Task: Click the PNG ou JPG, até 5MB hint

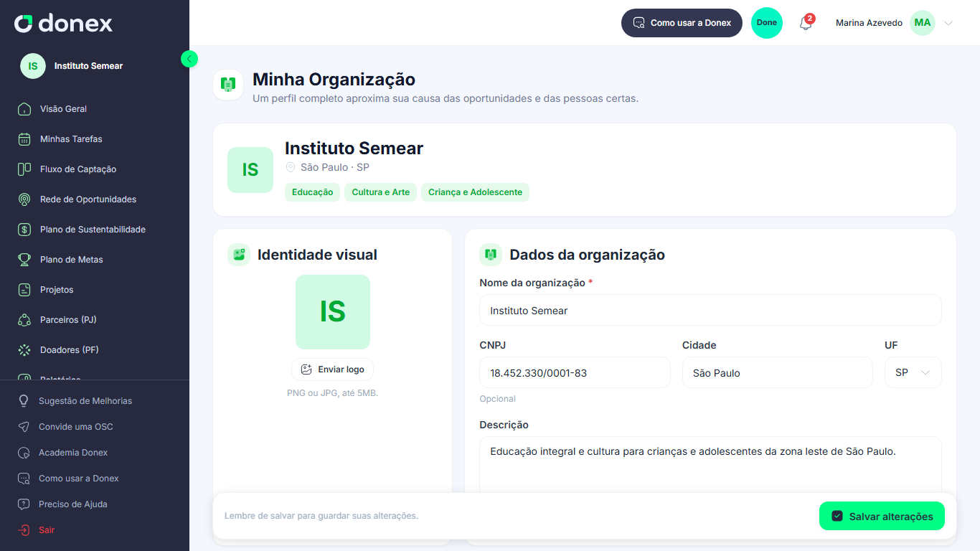Action: tap(332, 393)
